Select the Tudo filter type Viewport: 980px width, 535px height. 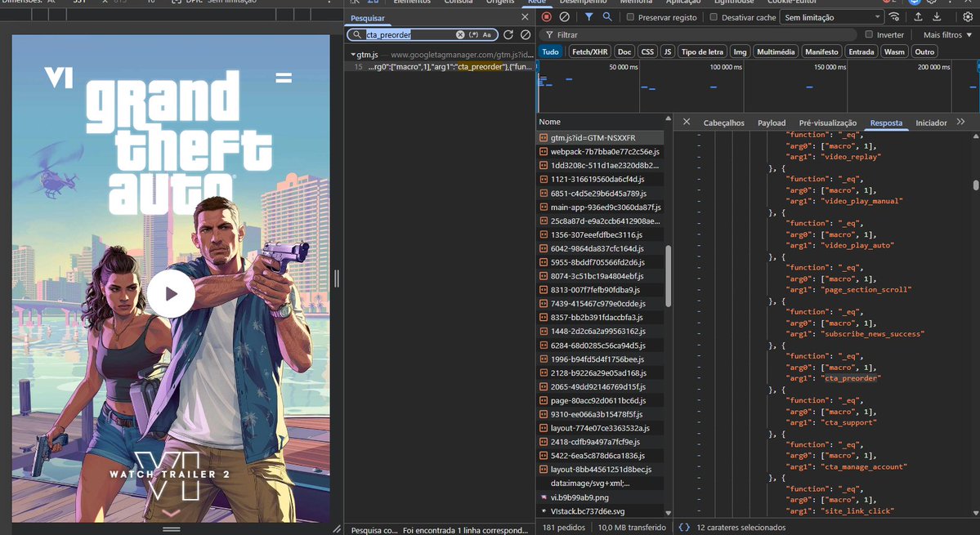point(551,51)
